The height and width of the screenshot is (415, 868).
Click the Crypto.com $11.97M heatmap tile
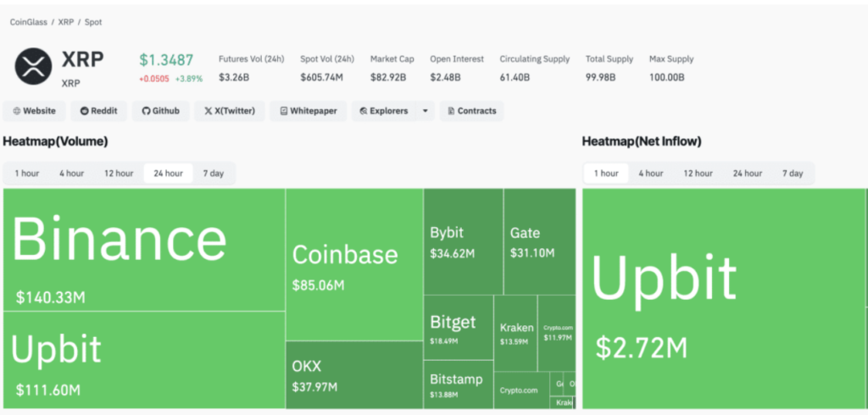(557, 333)
